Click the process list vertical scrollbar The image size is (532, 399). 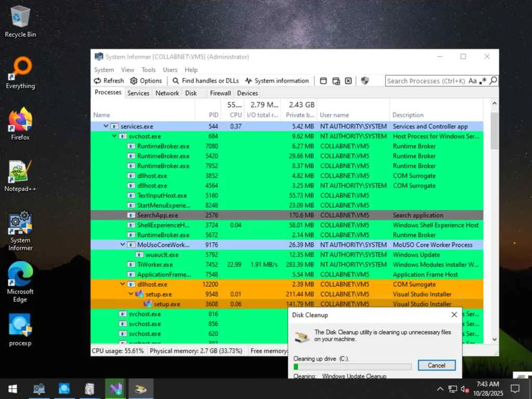(x=495, y=131)
